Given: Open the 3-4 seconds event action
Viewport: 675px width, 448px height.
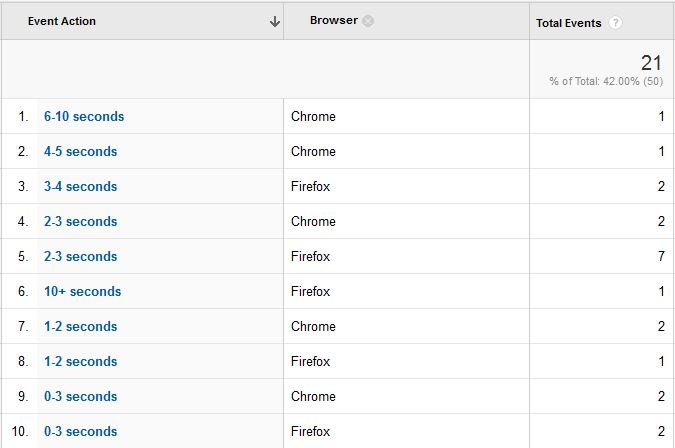Looking at the screenshot, I should 81,186.
